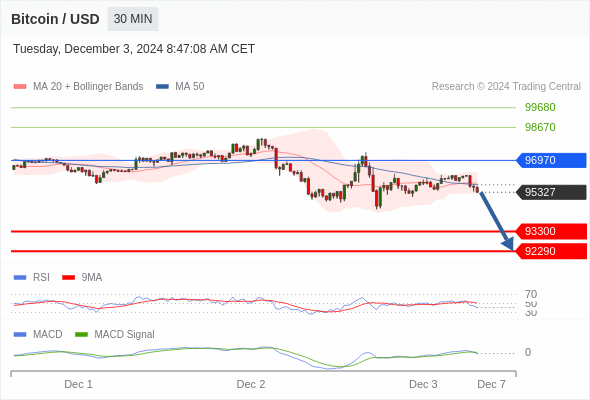Click the MA 20 + Bollinger Bands legend swatch
The width and height of the screenshot is (590, 400).
(x=20, y=87)
